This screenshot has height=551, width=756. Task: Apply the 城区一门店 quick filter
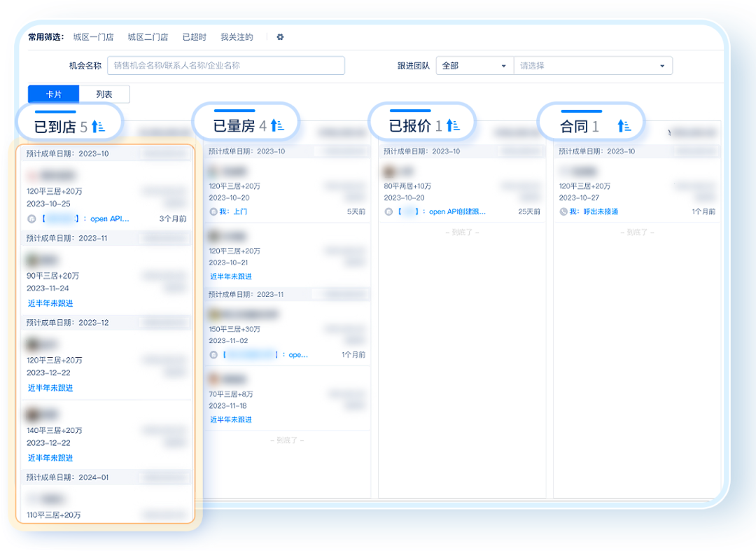click(94, 37)
